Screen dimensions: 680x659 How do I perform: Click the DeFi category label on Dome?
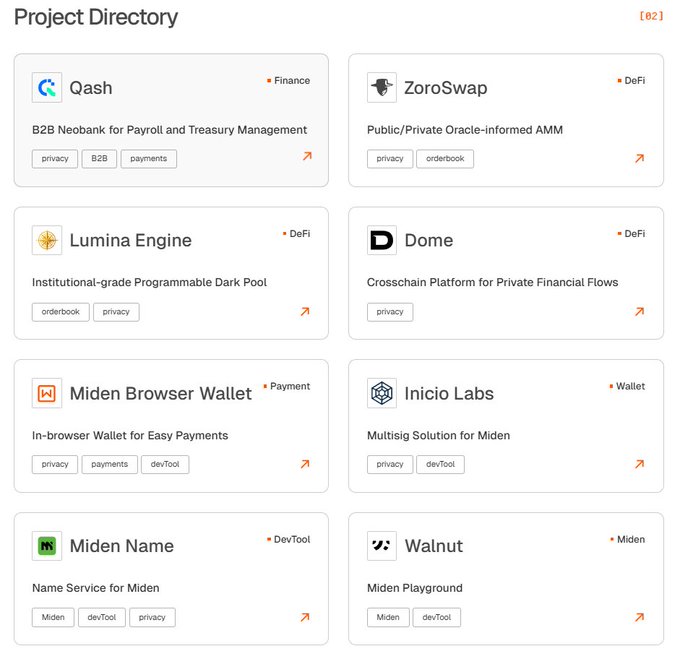click(634, 234)
